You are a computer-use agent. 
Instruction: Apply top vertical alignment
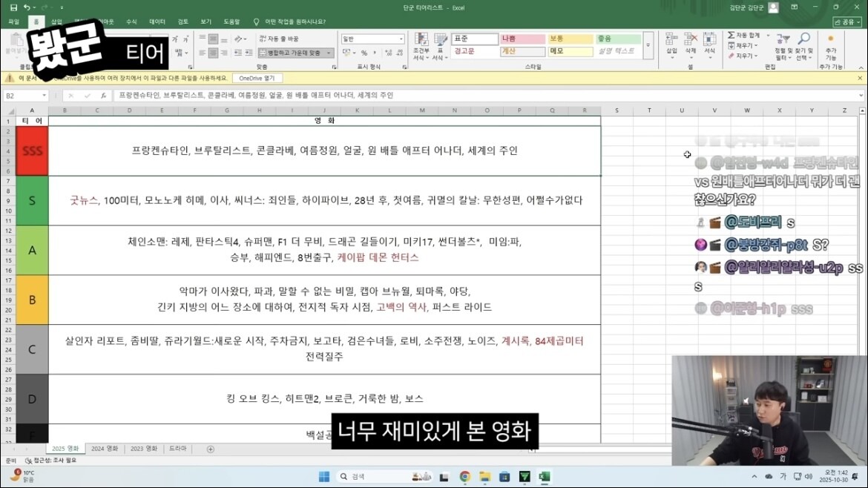pyautogui.click(x=203, y=39)
